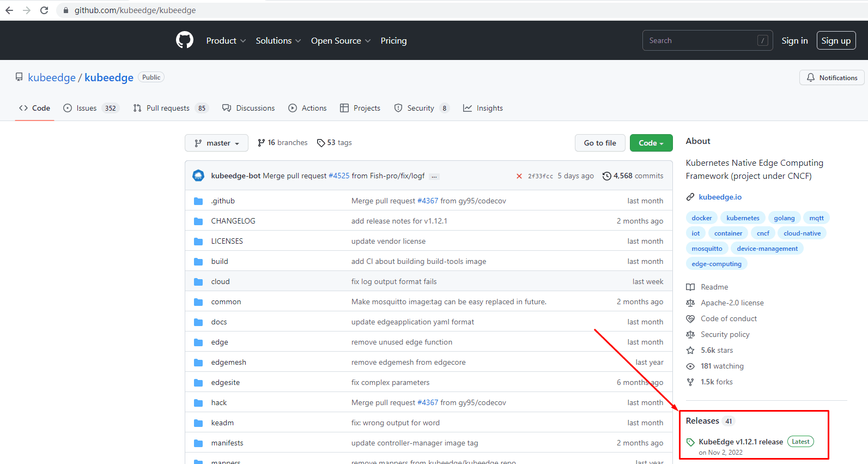This screenshot has width=868, height=464.
Task: Click the kubeedge-bot avatar icon
Action: tap(198, 176)
